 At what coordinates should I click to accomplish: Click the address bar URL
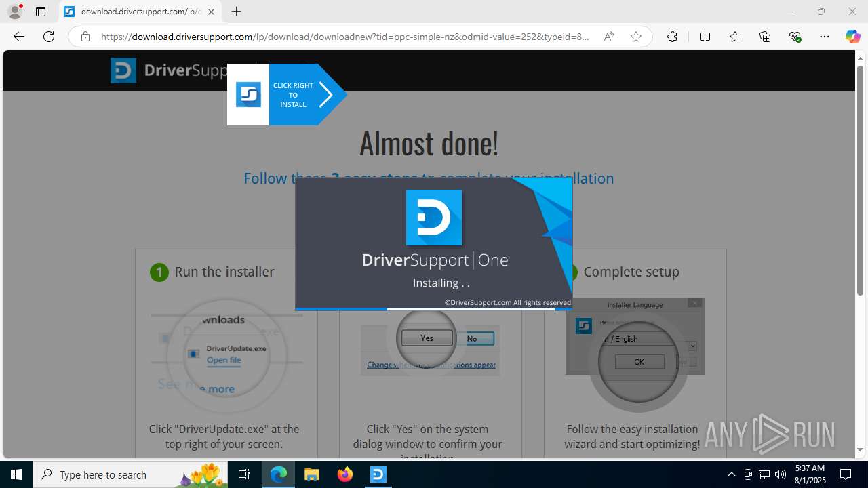[344, 37]
